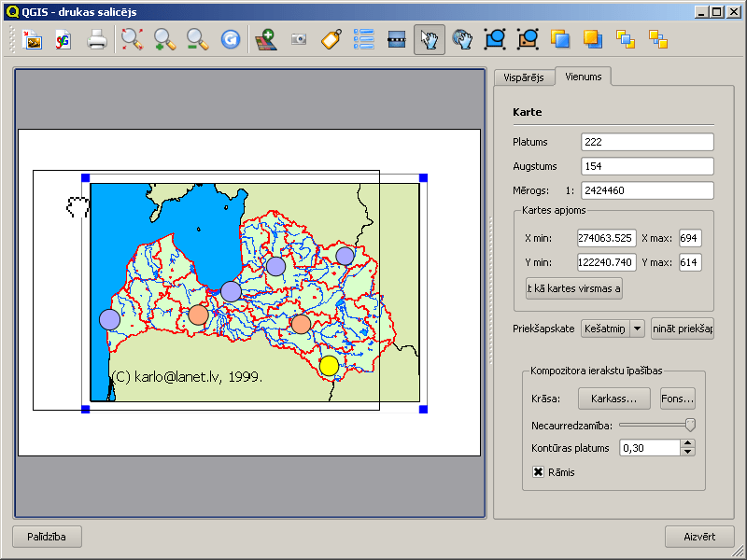Click the bottom-right blue selection handle
747x560 pixels.
pyautogui.click(x=423, y=409)
